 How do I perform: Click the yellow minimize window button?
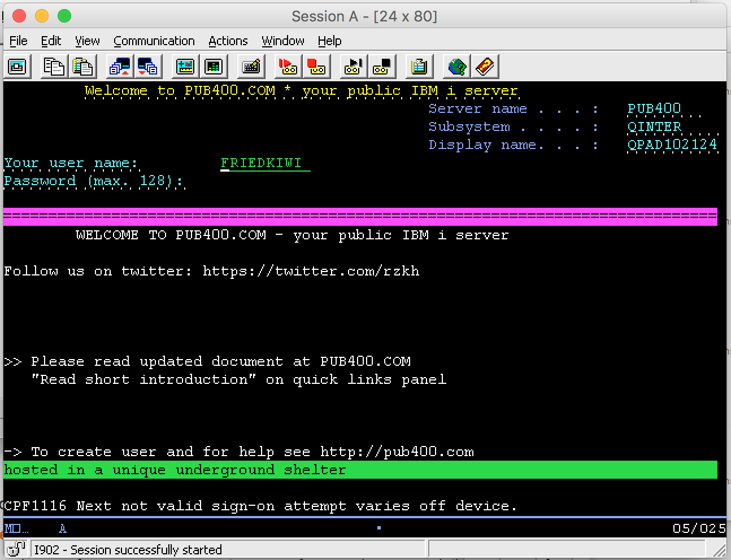coord(42,16)
